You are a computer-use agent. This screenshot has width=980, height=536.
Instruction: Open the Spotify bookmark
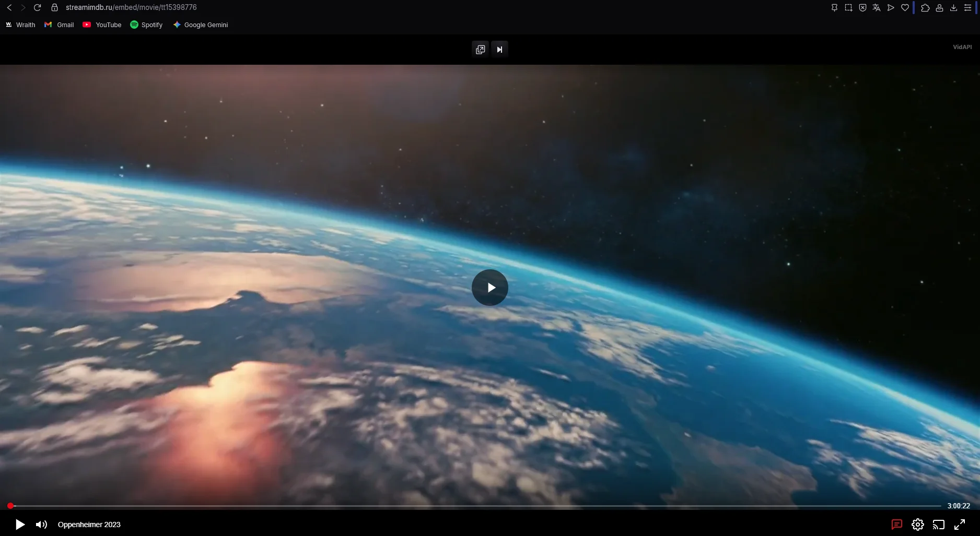click(146, 25)
